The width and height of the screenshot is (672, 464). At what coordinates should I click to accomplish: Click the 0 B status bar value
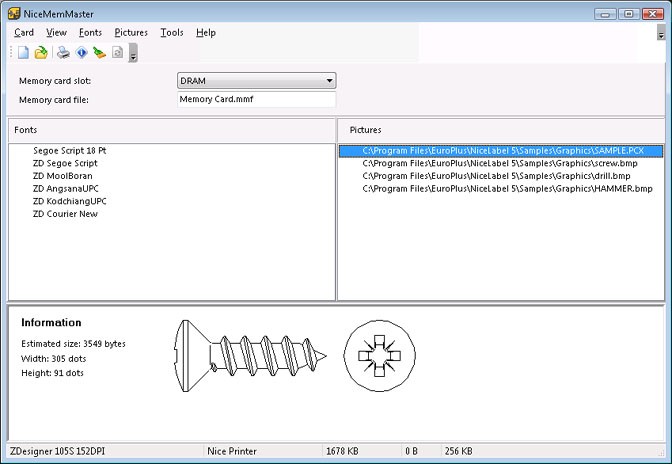point(411,451)
